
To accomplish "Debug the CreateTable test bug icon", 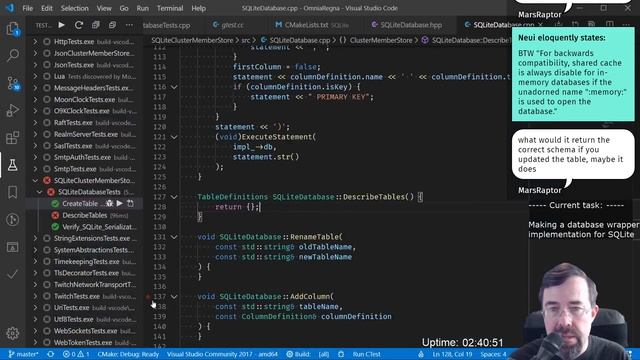I will (x=109, y=203).
